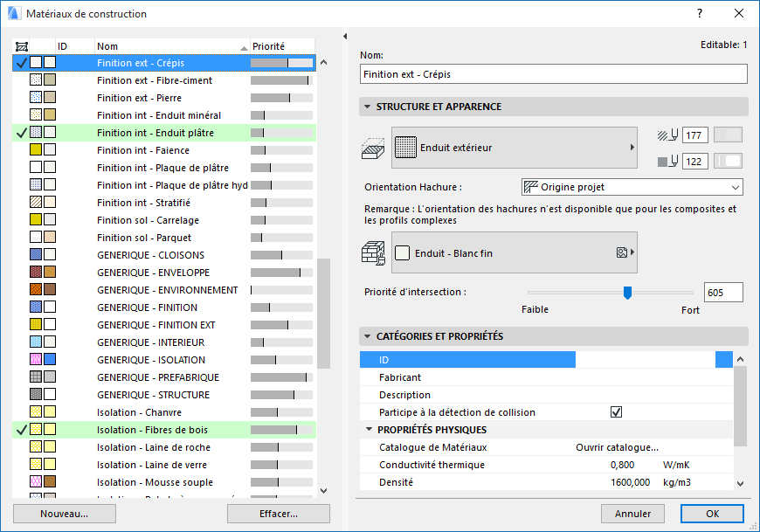Collapse the left list panel arrow
760x532 pixels.
[x=345, y=37]
